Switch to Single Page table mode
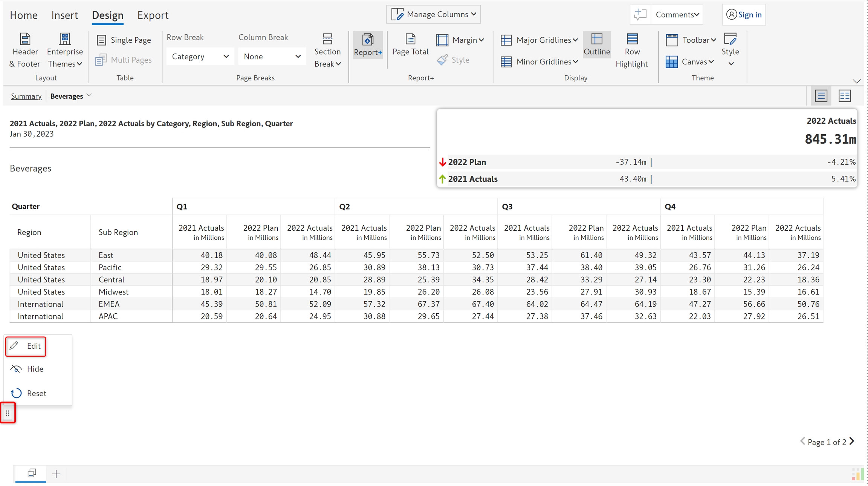 [124, 40]
